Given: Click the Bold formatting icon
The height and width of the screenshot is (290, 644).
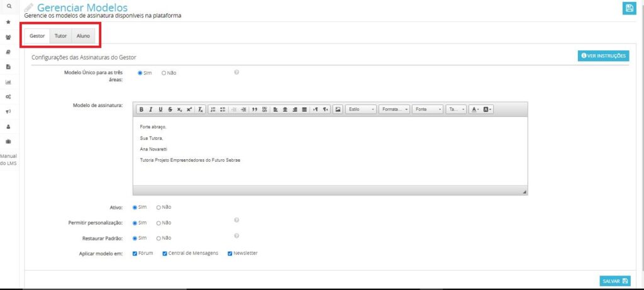Looking at the screenshot, I should pyautogui.click(x=142, y=109).
